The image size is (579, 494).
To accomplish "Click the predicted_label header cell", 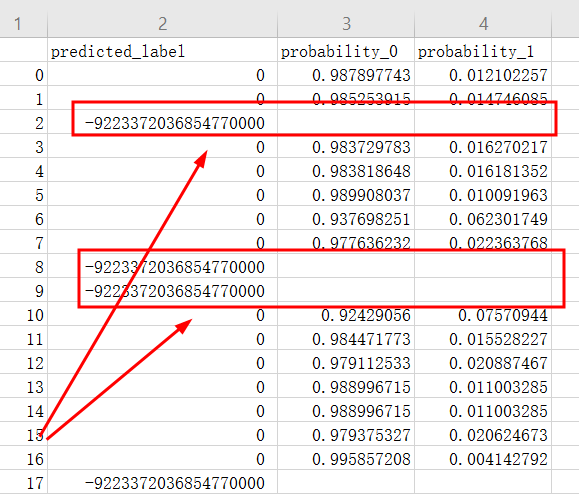I will tap(162, 51).
